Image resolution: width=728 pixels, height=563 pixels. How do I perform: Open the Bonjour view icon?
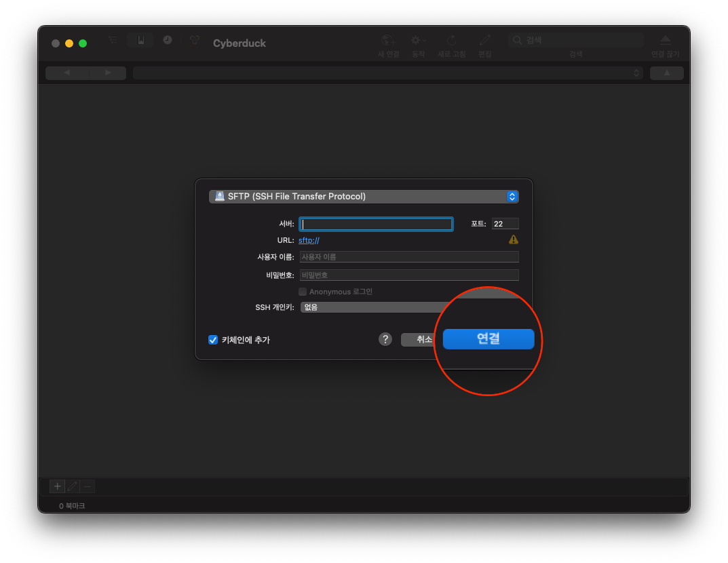pos(195,41)
